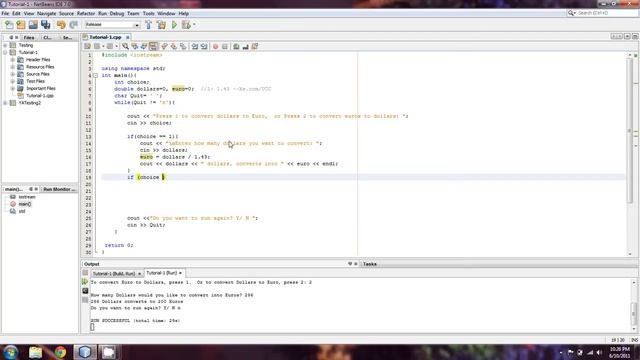Screen dimensions: 640x360
Task: Open the Run Monitor tab
Action: click(x=58, y=189)
